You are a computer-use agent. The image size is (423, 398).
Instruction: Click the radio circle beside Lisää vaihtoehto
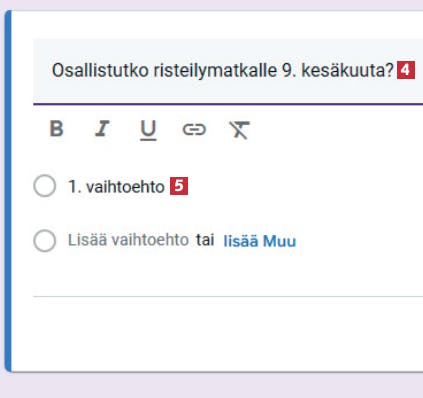45,240
